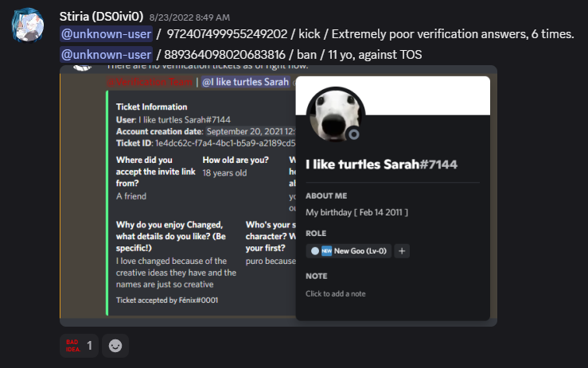Click the status indicator on the profile avatar
The image size is (588, 368).
point(353,134)
